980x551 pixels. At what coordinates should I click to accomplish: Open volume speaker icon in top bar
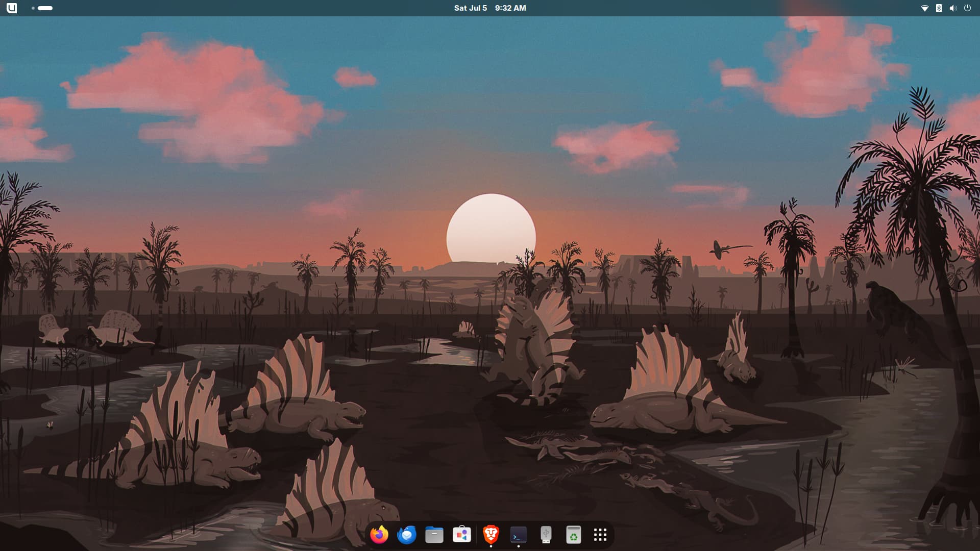[x=953, y=8]
